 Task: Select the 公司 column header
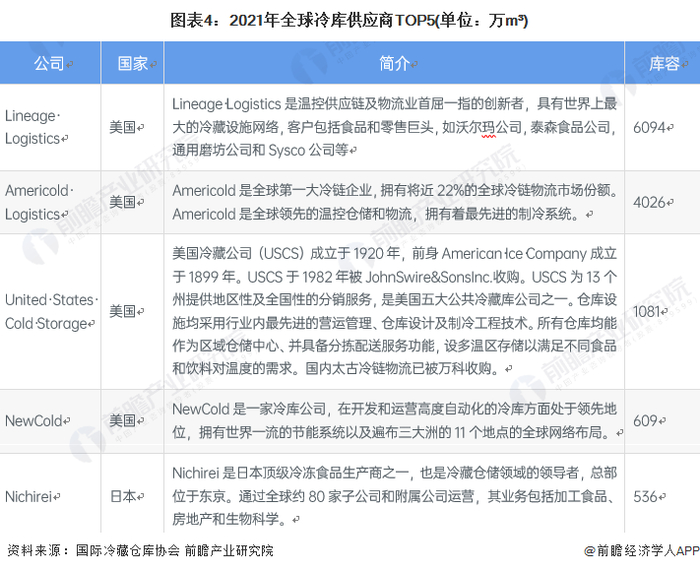[x=50, y=63]
